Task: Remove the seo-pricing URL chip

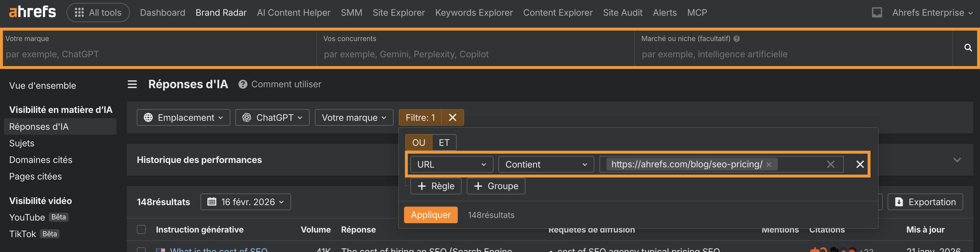Action: tap(769, 164)
